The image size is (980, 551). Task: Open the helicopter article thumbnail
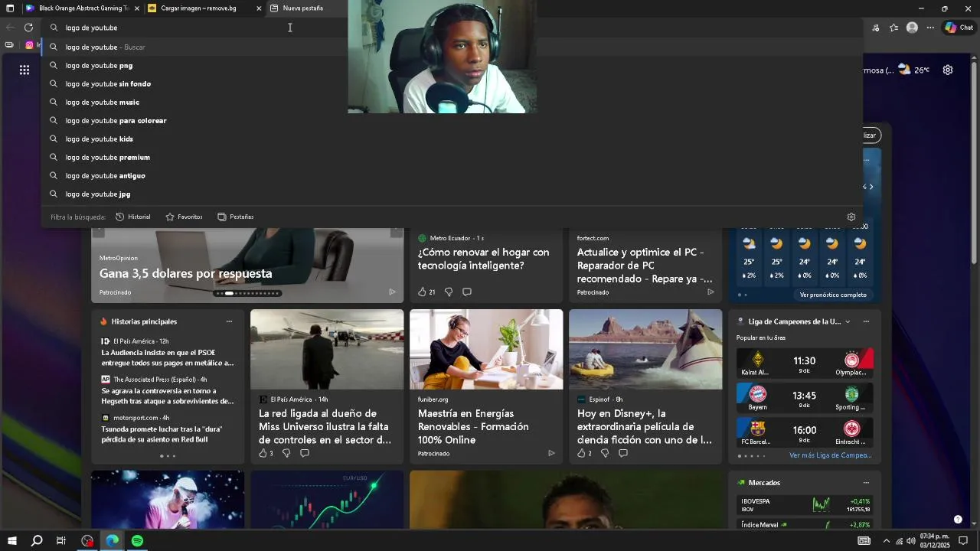(327, 349)
